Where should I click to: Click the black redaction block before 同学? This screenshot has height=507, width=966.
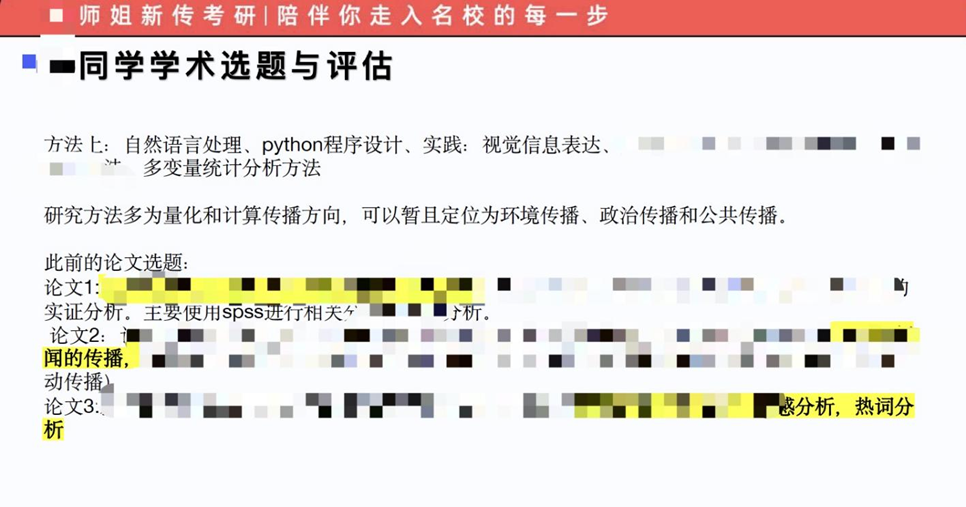62,65
